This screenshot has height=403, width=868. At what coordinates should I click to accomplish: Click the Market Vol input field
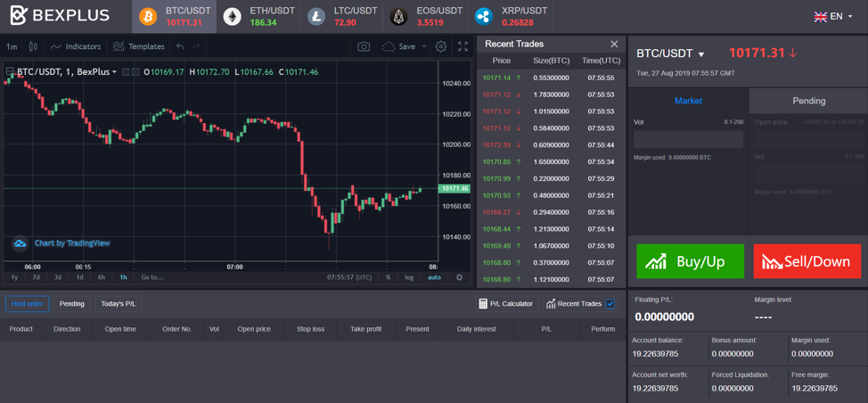[x=688, y=139]
